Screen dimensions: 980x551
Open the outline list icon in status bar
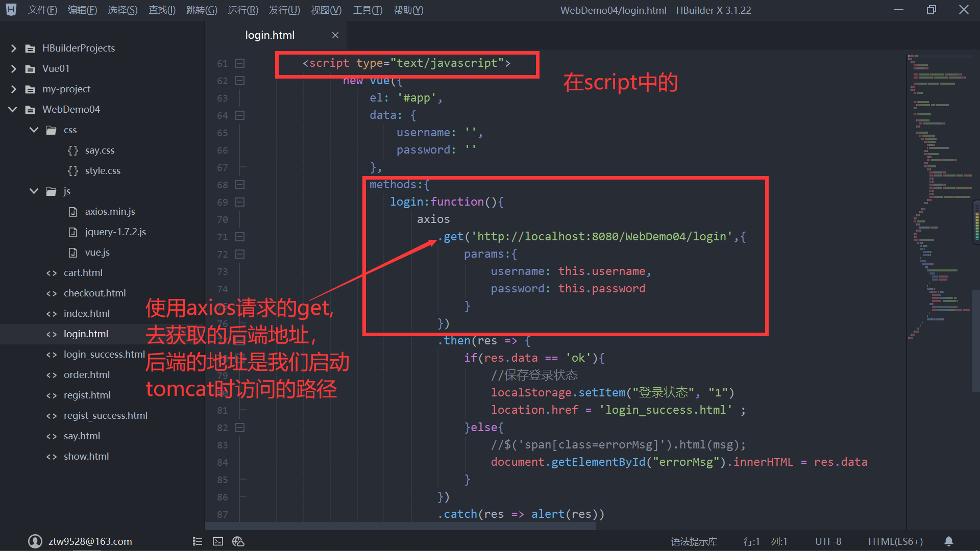[x=198, y=541]
